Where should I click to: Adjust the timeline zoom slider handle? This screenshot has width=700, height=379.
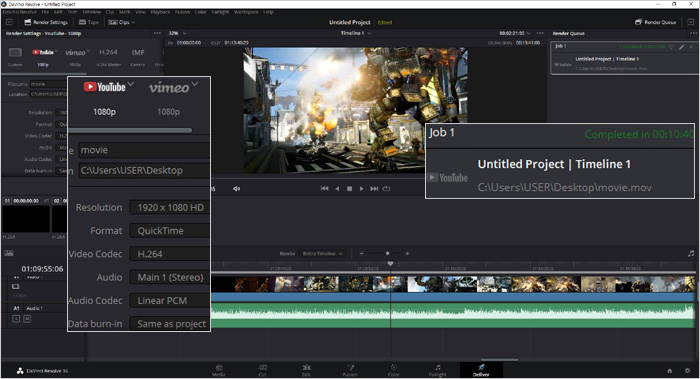pos(387,254)
